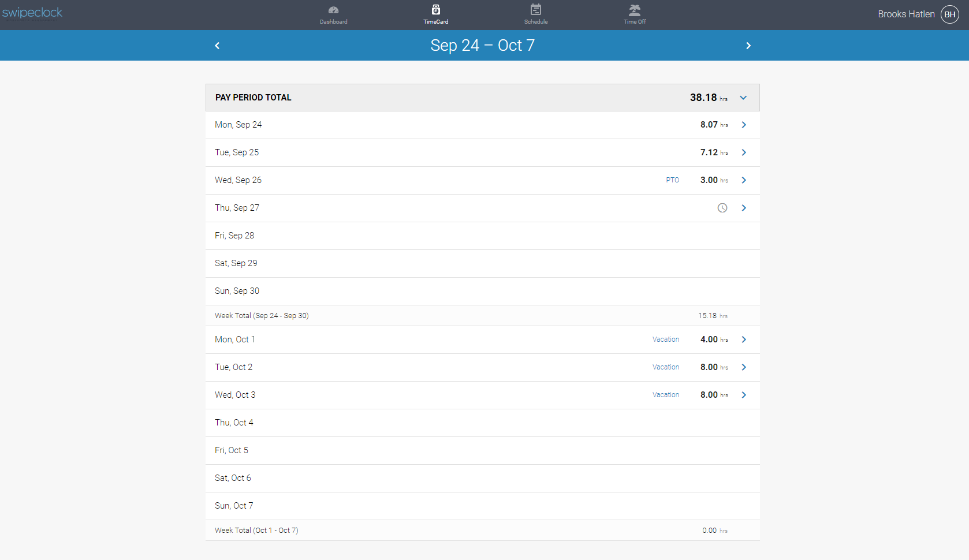Click the 7.12 hrs value for Sep 25
Image resolution: width=969 pixels, height=560 pixels.
coord(714,152)
